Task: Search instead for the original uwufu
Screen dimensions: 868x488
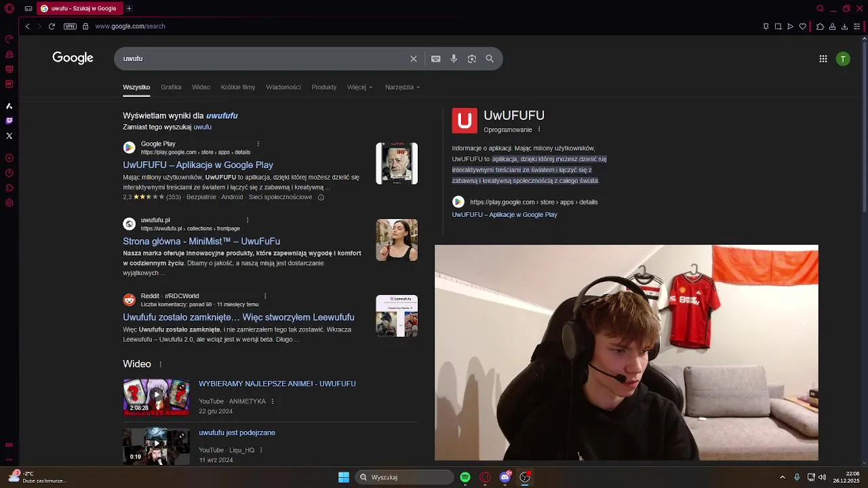Action: [203, 127]
